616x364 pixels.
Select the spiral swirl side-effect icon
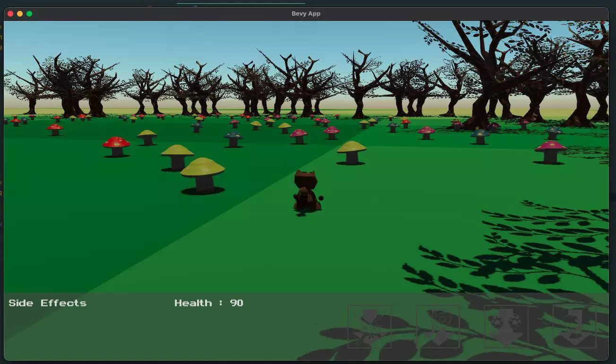[x=438, y=326]
